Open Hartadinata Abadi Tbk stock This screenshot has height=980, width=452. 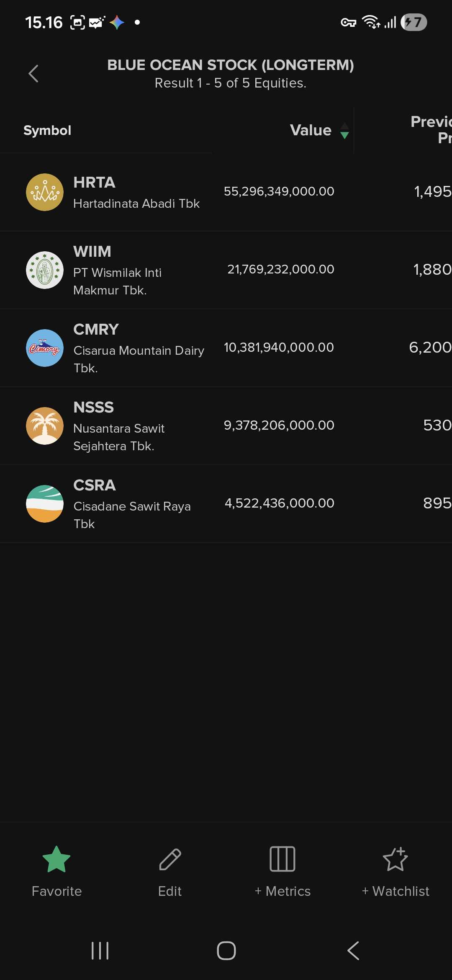point(136,204)
